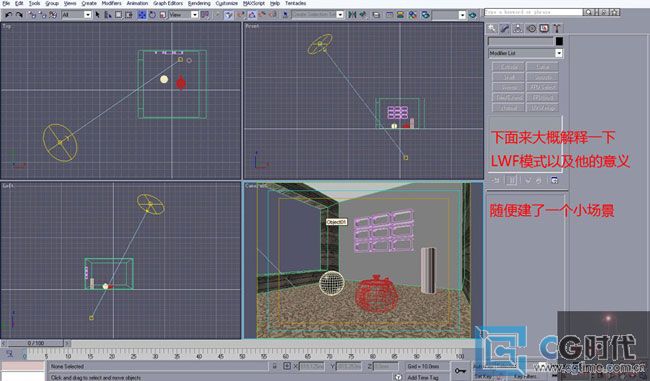Open the Material Editor icon

(x=413, y=15)
